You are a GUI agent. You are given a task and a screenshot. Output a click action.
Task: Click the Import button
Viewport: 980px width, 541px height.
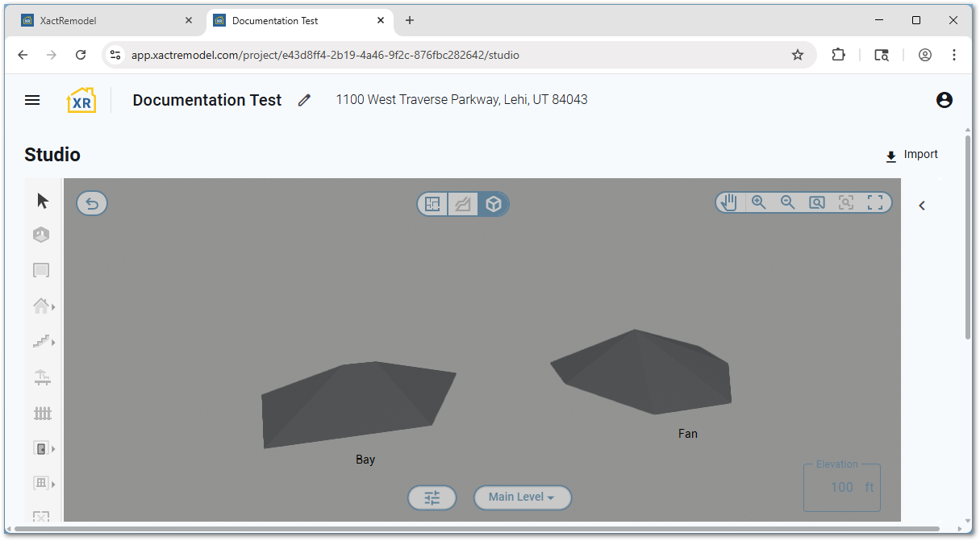[x=911, y=155]
